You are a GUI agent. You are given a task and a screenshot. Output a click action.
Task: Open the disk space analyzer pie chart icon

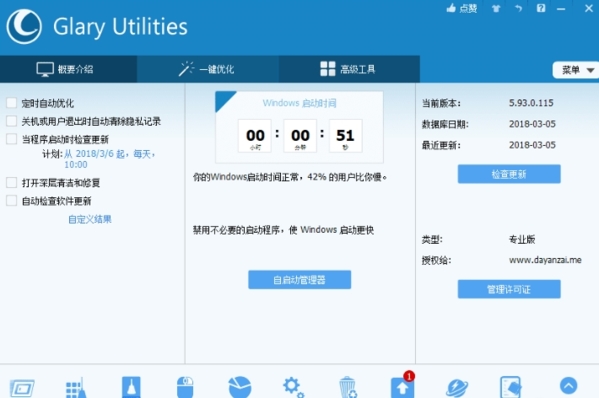tap(240, 387)
